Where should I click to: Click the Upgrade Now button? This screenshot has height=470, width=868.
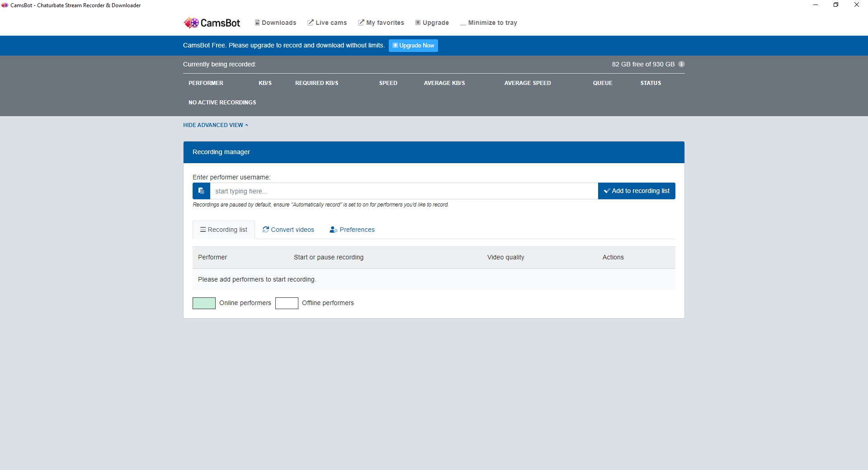[x=413, y=46]
